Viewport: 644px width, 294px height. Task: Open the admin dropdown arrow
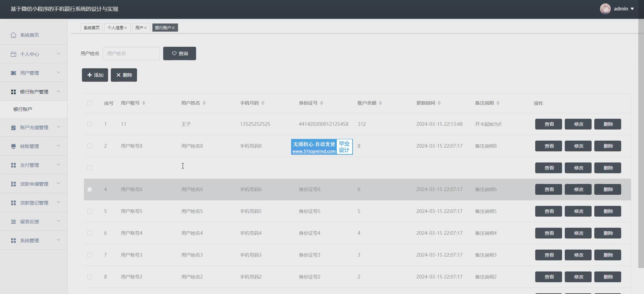[x=632, y=9]
